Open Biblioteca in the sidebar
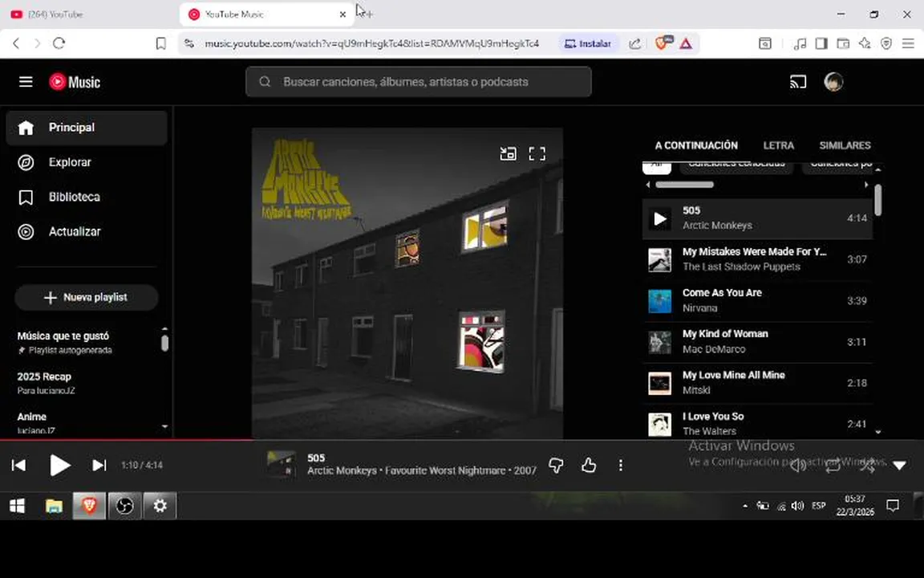This screenshot has height=578, width=924. (x=87, y=197)
